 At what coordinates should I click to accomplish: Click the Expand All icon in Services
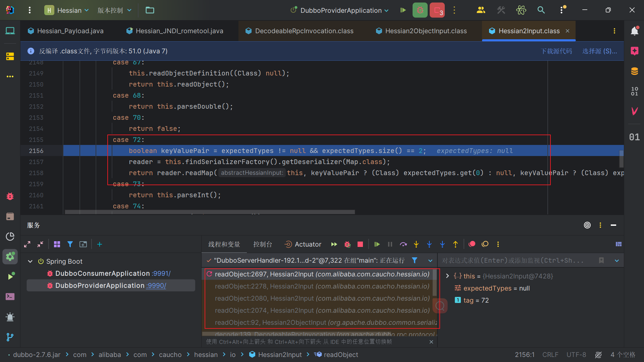(27, 244)
